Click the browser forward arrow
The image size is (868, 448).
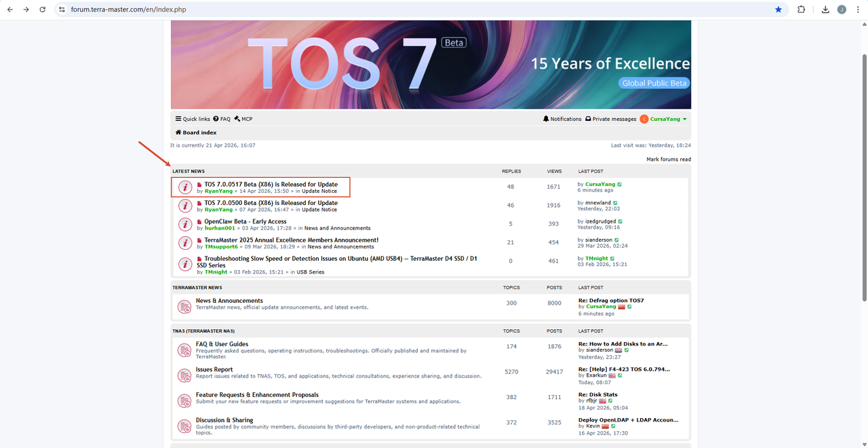pos(26,10)
